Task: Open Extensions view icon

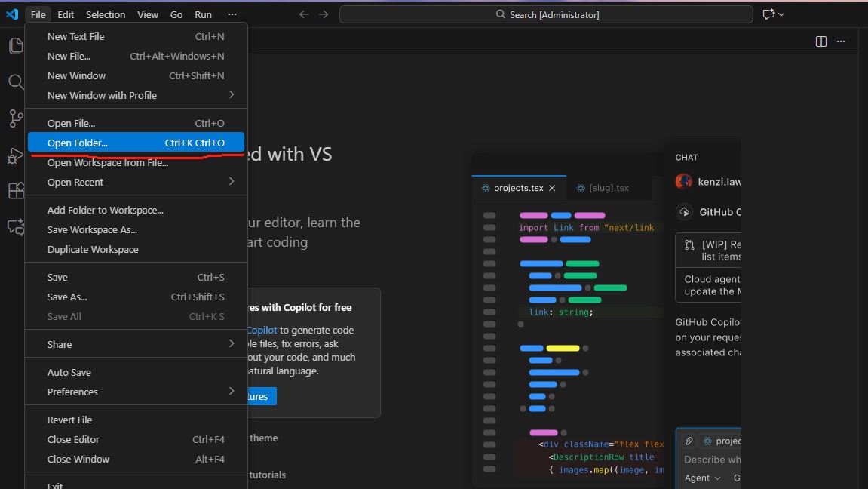Action: click(x=16, y=190)
